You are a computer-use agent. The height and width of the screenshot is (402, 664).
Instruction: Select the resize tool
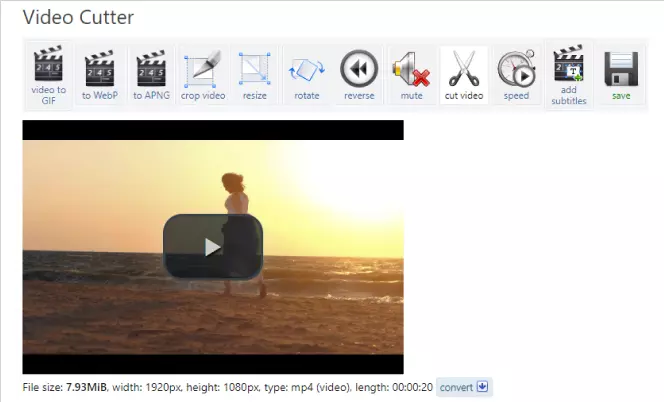pos(255,75)
